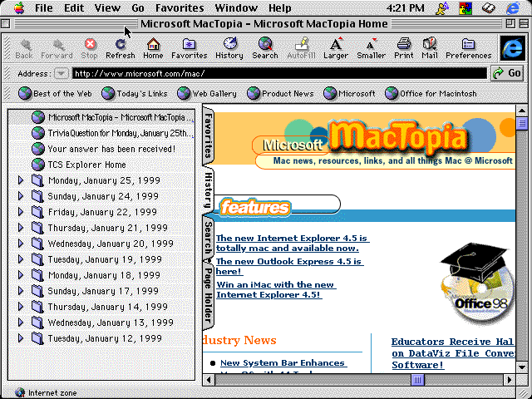Open the Apple menu icon
Viewport: 532px width, 399px height.
[x=19, y=7]
